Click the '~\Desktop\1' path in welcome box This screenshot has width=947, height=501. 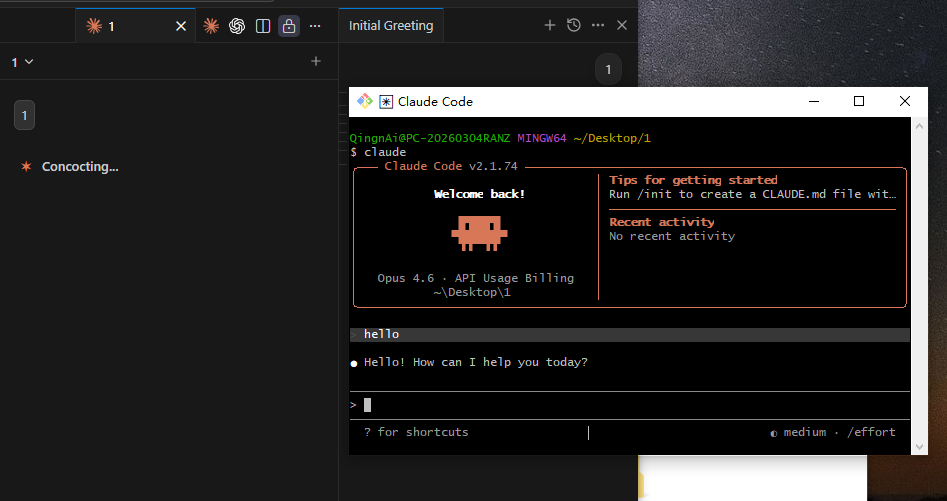point(472,292)
